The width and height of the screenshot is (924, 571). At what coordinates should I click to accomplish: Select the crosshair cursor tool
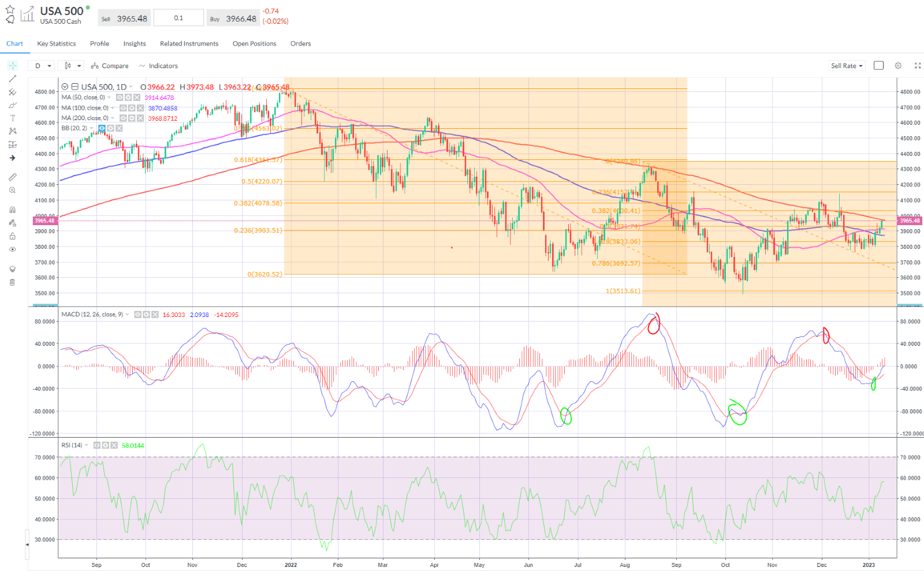(x=12, y=66)
